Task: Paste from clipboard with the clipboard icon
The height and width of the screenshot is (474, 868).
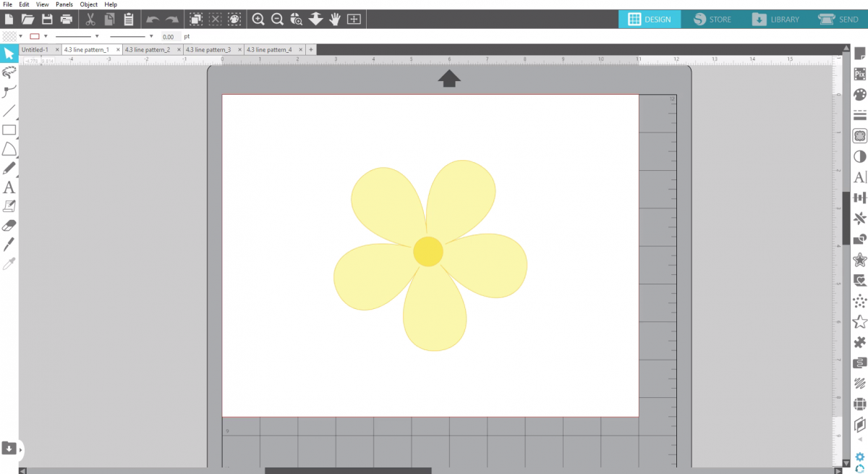Action: tap(129, 20)
